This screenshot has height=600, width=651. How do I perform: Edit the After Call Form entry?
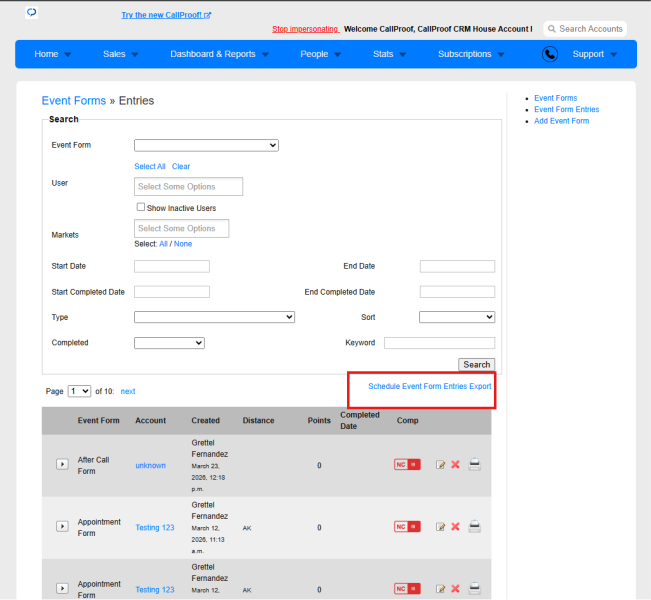(x=441, y=465)
